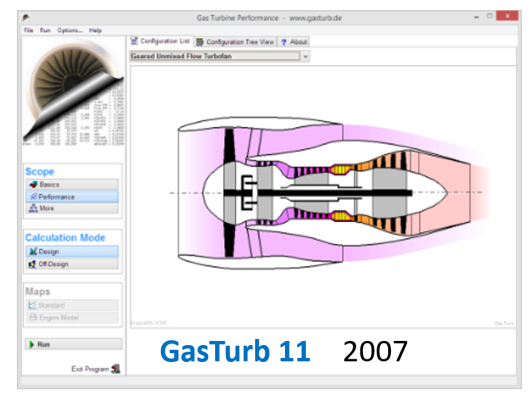Image resolution: width=532 pixels, height=398 pixels.
Task: Close the Gas Turbine Performance window
Action: [508, 16]
